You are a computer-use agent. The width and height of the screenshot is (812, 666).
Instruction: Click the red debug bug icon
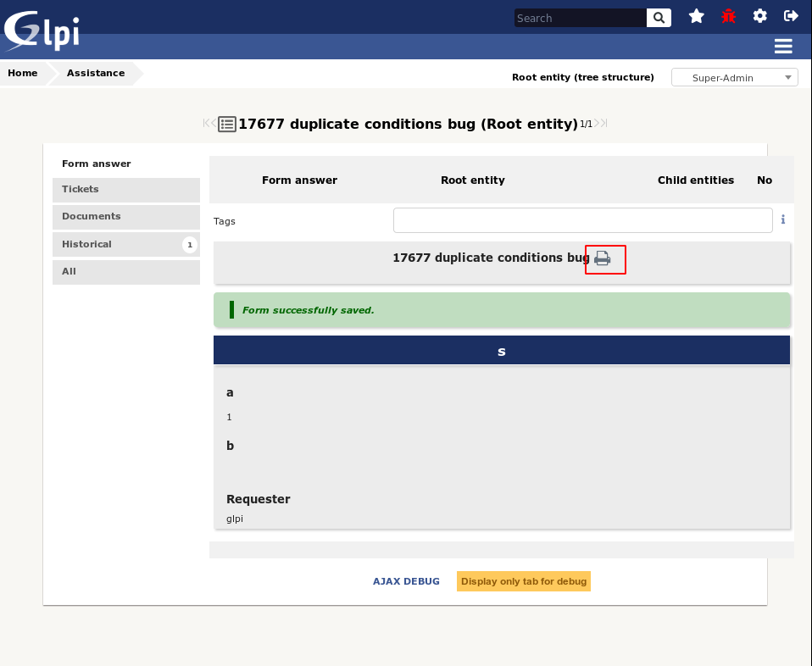[728, 15]
